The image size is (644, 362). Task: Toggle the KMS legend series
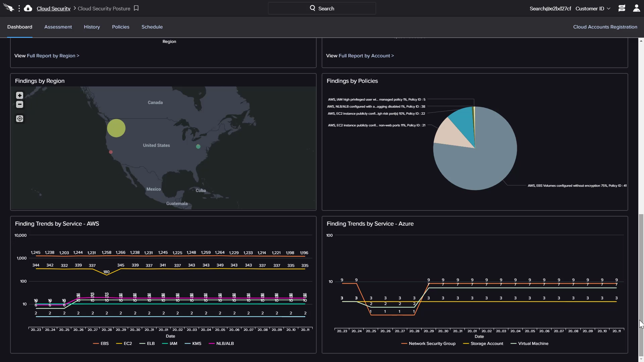(193, 344)
